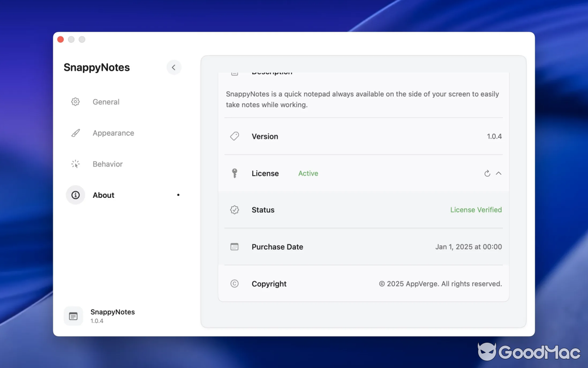
Task: Click the License Verified status text
Action: pyautogui.click(x=476, y=209)
